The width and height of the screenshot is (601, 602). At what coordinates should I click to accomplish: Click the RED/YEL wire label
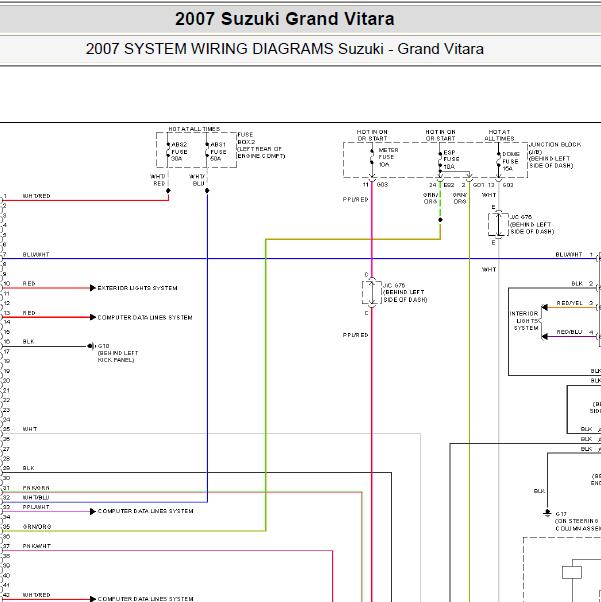click(570, 303)
